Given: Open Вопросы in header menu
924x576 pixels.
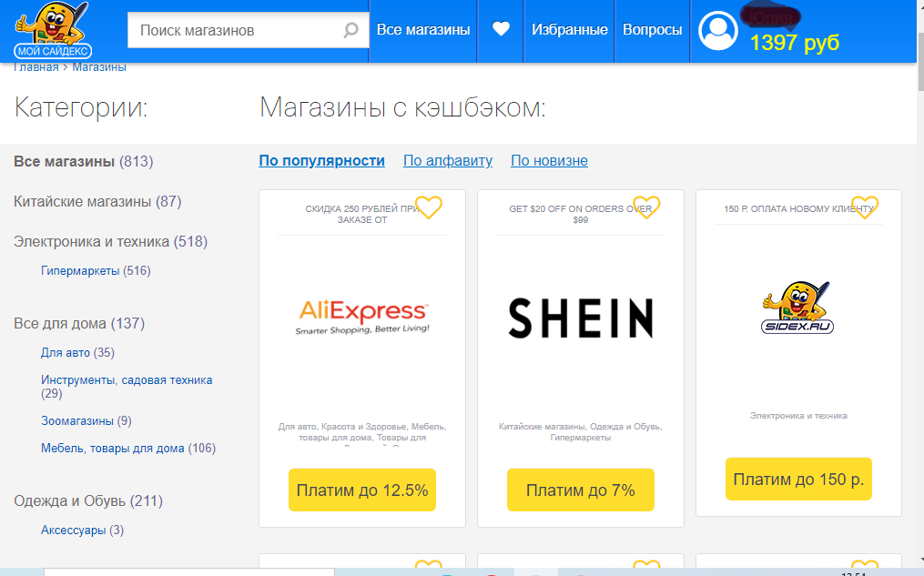Looking at the screenshot, I should pyautogui.click(x=653, y=29).
